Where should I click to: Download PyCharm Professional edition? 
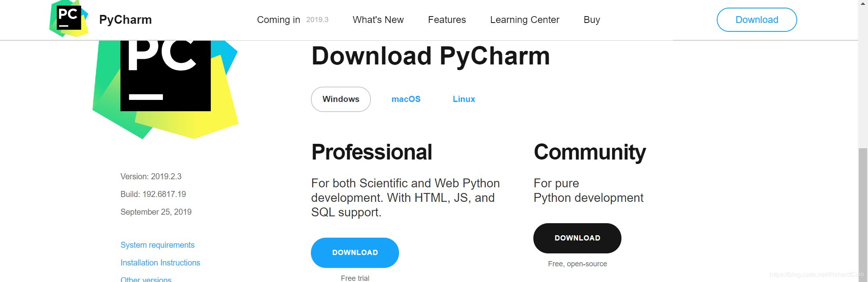click(354, 253)
